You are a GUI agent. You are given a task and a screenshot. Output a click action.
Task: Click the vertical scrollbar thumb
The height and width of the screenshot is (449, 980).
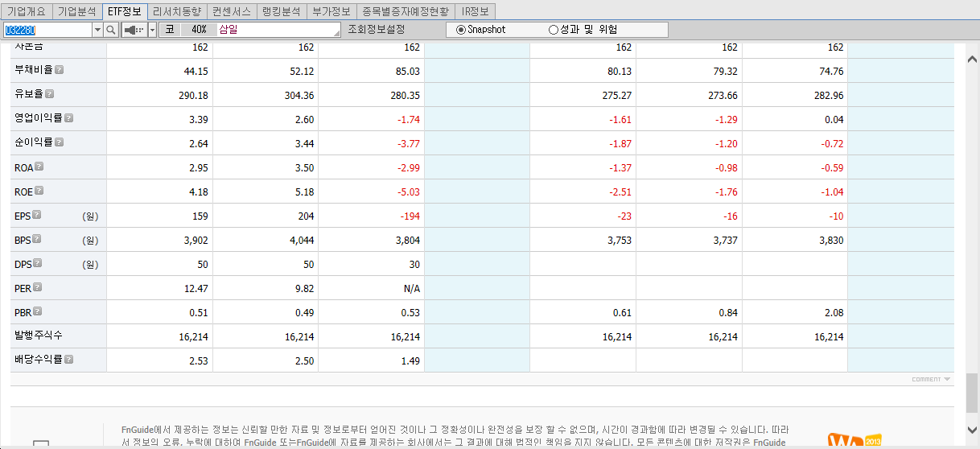pos(972,392)
